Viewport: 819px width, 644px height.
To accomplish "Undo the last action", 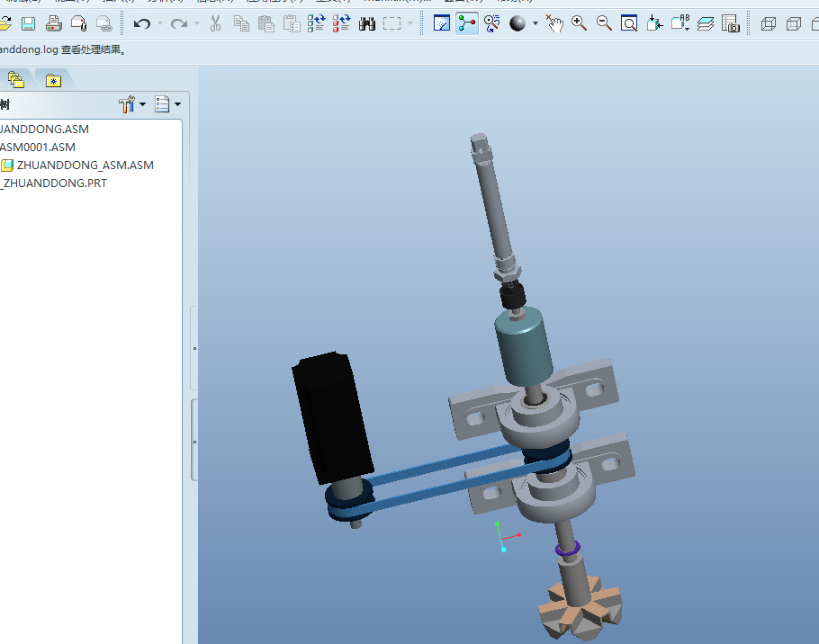I will click(x=142, y=23).
